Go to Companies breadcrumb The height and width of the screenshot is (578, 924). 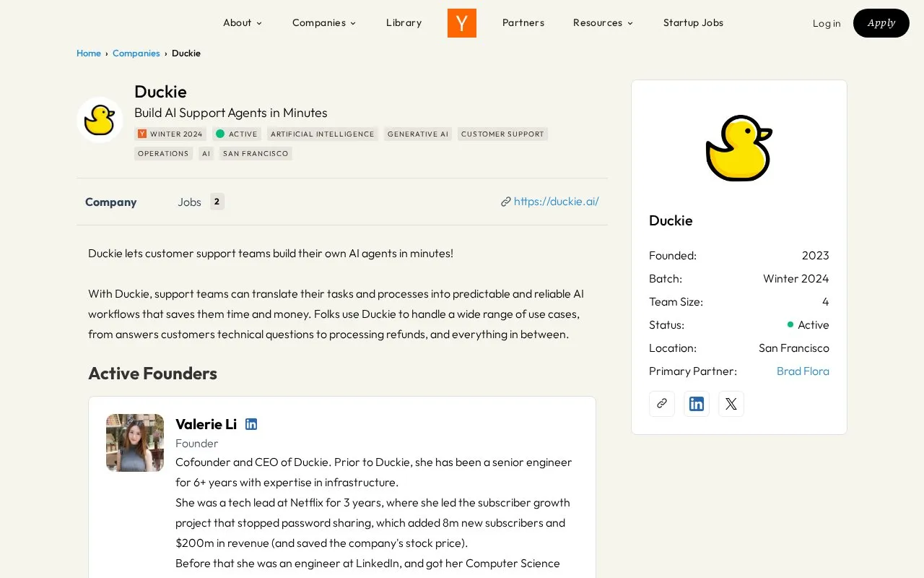136,53
